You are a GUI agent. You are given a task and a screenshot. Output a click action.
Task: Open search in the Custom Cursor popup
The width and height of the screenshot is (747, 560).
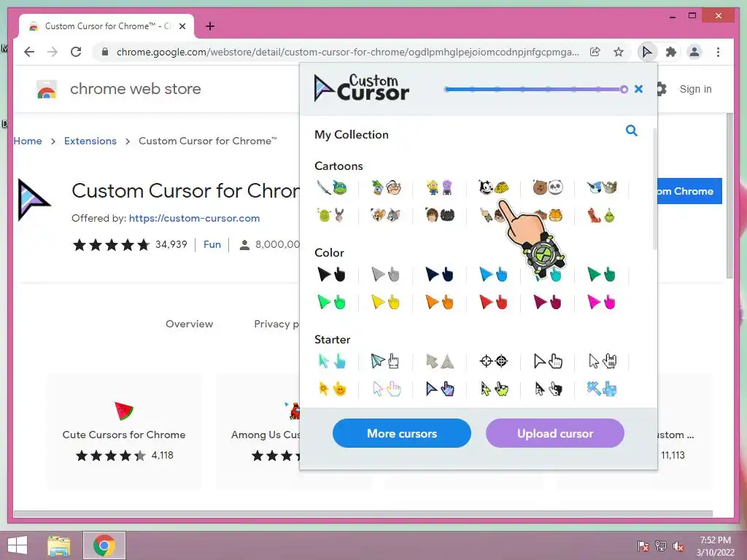[x=631, y=131]
